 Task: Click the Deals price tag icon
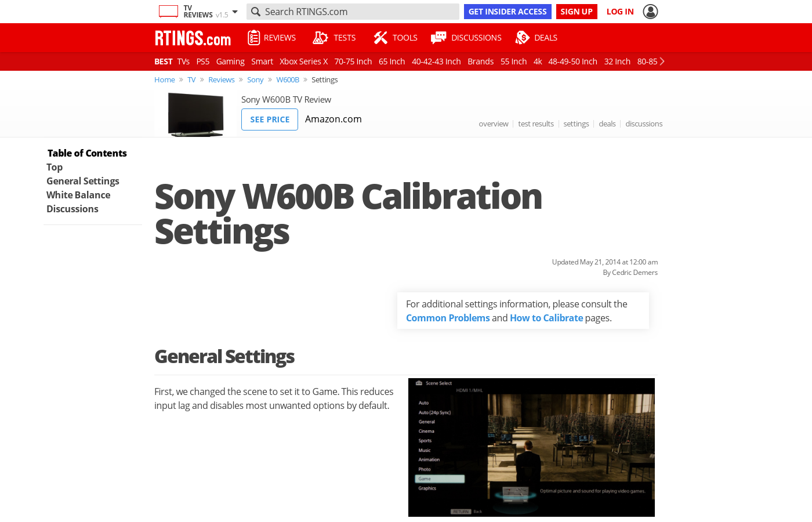523,38
